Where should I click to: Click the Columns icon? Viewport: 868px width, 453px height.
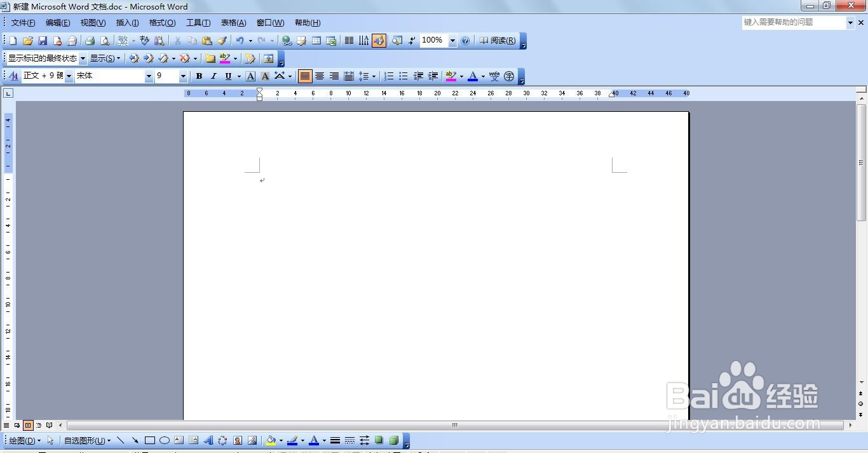point(349,41)
